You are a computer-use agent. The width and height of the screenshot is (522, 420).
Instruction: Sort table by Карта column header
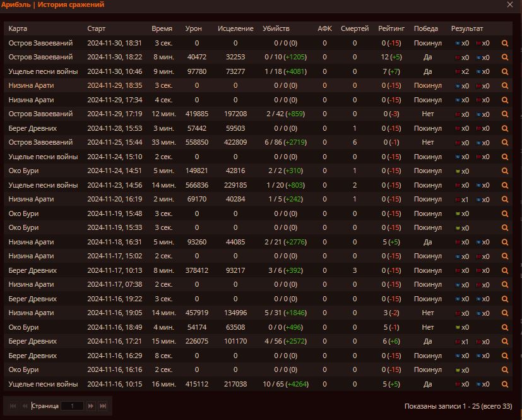click(18, 28)
